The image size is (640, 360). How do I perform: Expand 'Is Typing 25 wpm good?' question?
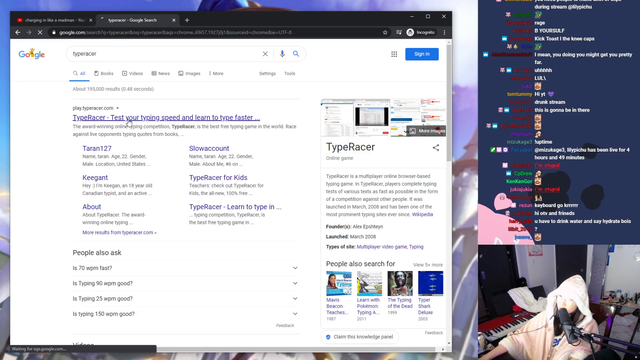pos(185,299)
